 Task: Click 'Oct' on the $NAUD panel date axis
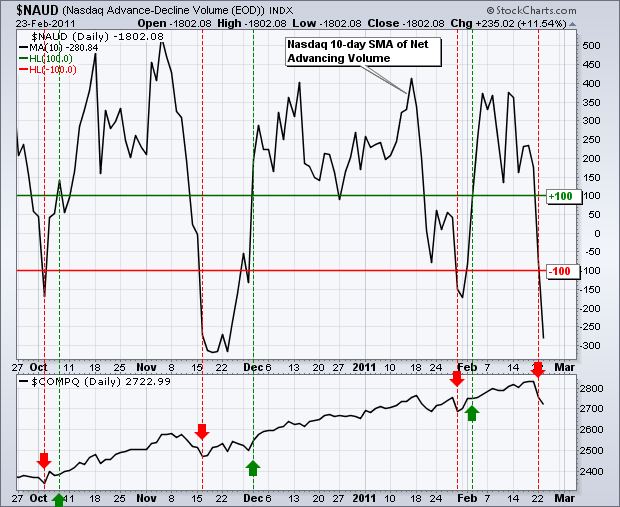coord(38,367)
